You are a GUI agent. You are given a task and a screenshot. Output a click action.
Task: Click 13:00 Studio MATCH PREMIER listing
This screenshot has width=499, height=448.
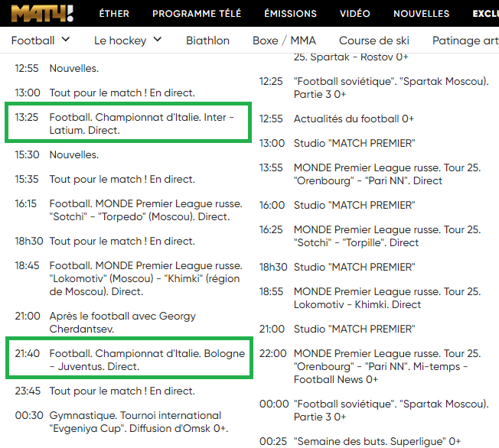tap(337, 144)
